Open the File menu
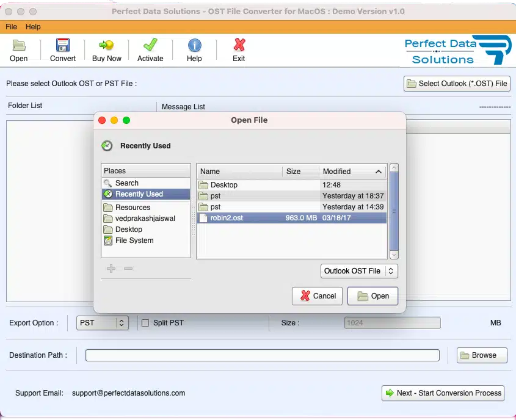 click(x=11, y=27)
